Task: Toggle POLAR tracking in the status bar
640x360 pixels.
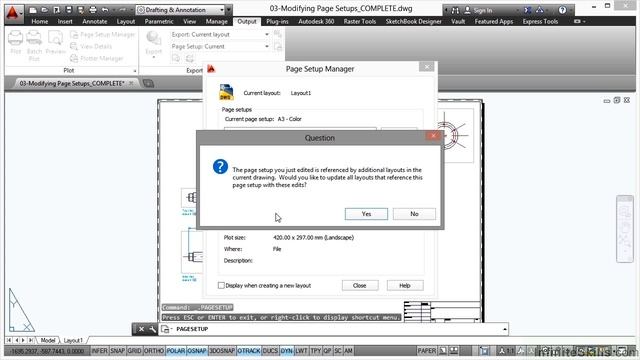Action: [176, 351]
